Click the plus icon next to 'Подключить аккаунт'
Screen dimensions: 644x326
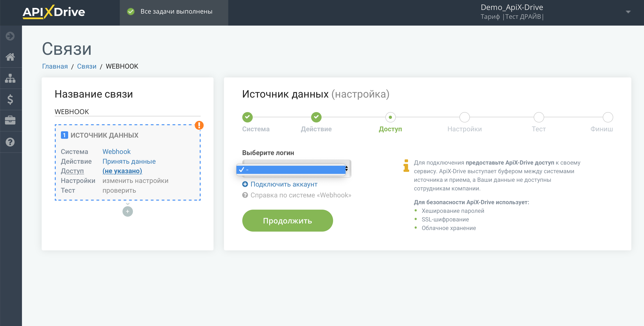245,184
